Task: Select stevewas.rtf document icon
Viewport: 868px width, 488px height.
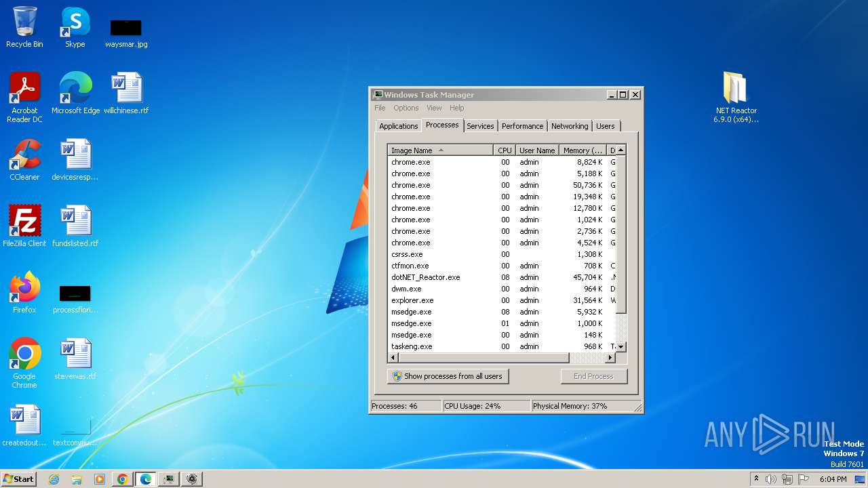Action: click(x=75, y=359)
